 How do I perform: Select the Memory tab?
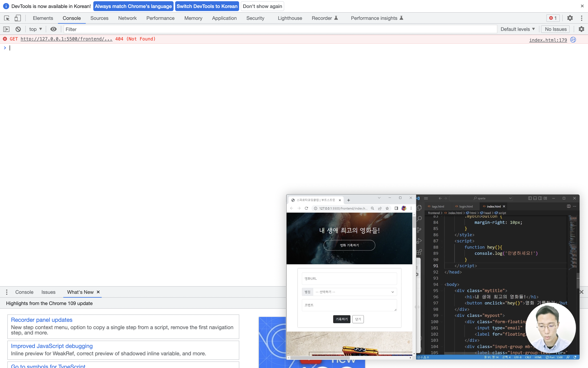(193, 18)
